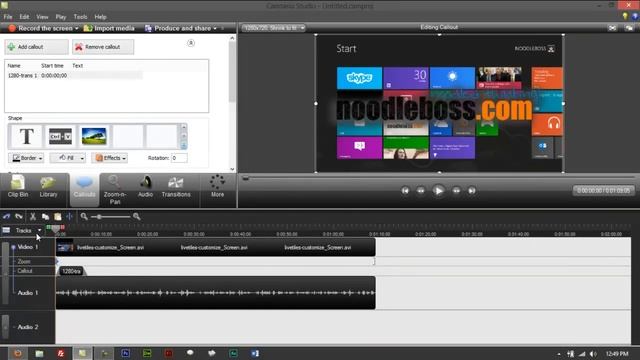640x360 pixels.
Task: Cut selection with scissors icon
Action: coord(33,216)
